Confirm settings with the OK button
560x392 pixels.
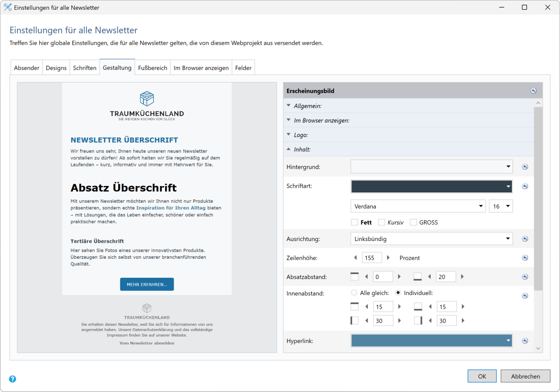(x=482, y=376)
